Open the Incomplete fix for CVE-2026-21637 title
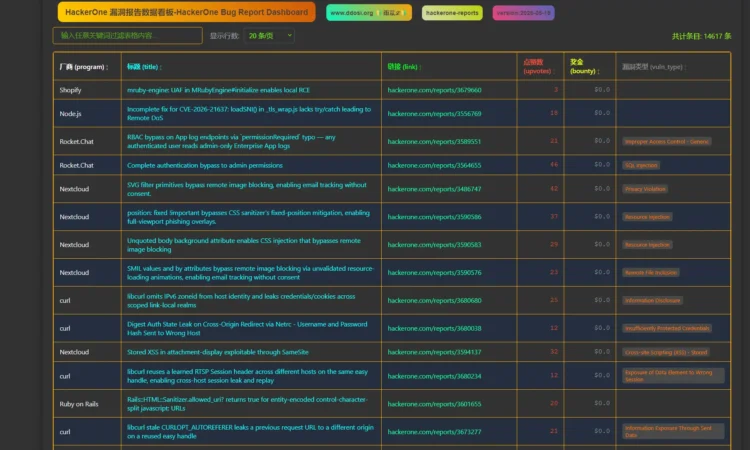Viewport: 750px width, 450px height. (249, 113)
